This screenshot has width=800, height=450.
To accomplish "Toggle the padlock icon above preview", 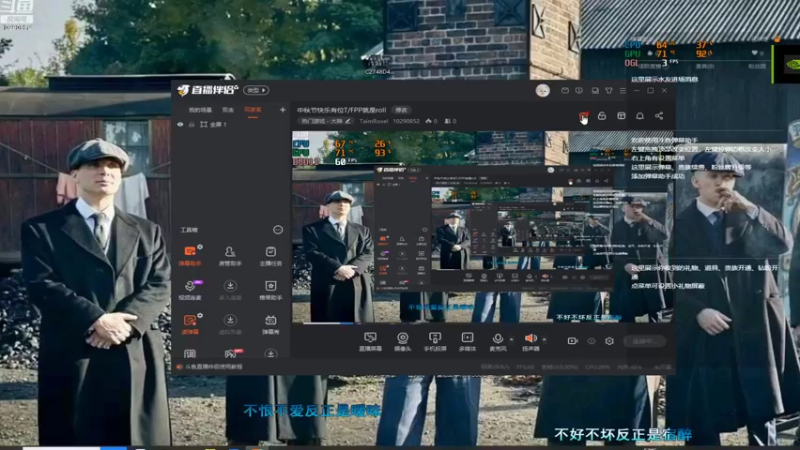I will tap(602, 116).
